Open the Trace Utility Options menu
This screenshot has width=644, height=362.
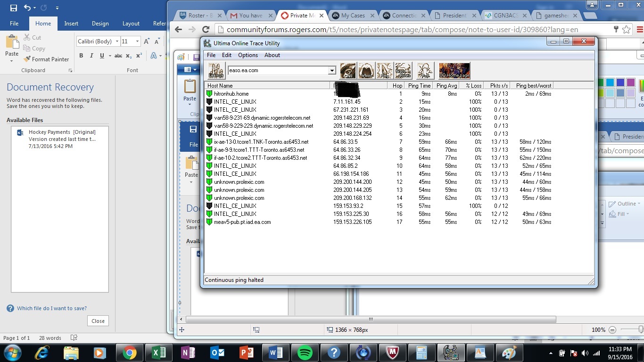[x=248, y=55]
